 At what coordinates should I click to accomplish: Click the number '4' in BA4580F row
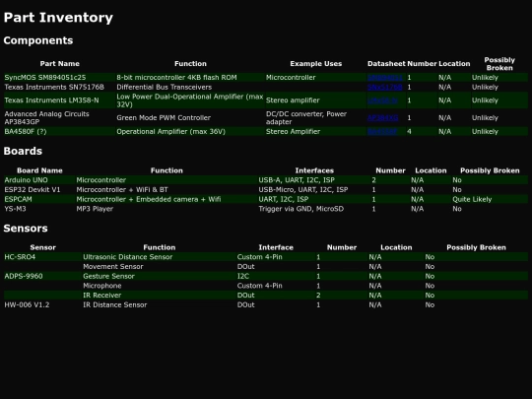[x=409, y=131]
